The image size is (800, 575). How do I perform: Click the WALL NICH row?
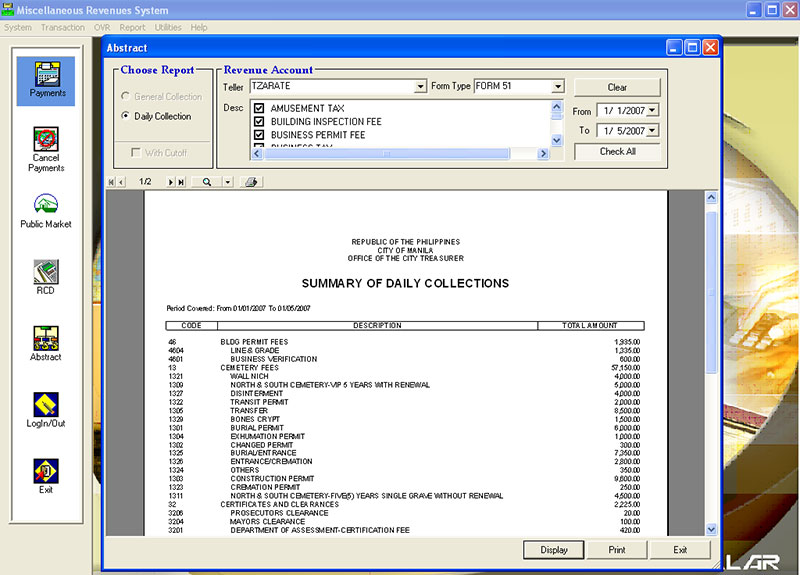coord(404,376)
